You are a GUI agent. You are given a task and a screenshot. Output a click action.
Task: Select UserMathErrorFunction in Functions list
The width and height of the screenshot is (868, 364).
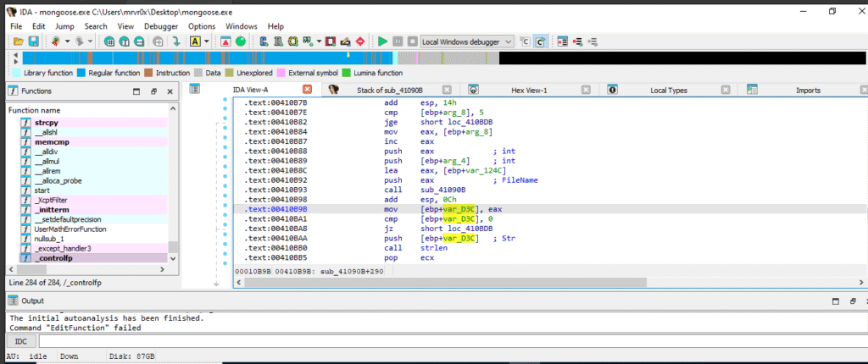[x=93, y=229]
